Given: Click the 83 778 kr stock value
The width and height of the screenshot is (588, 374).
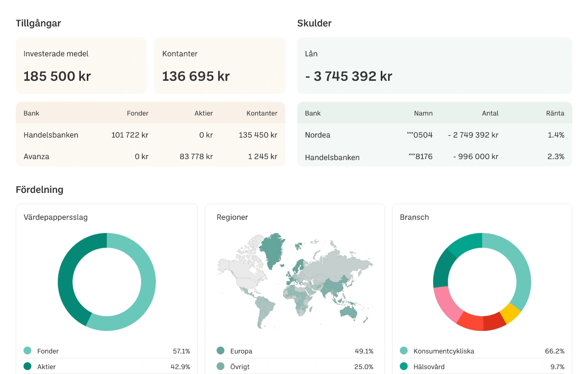Looking at the screenshot, I should pyautogui.click(x=196, y=157).
